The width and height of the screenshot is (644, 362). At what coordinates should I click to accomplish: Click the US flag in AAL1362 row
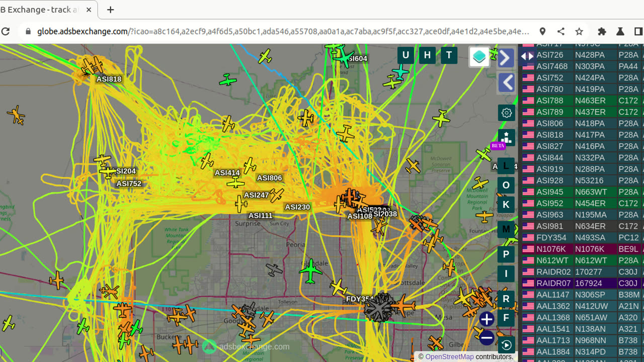(528, 306)
